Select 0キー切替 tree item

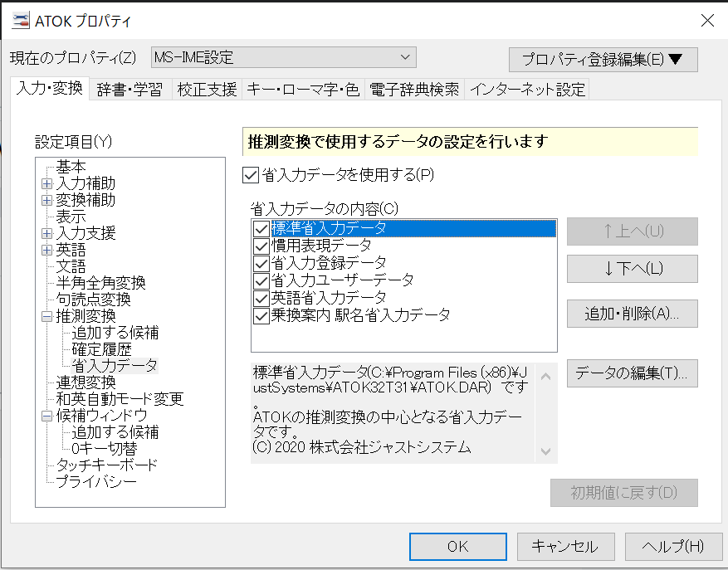105,449
